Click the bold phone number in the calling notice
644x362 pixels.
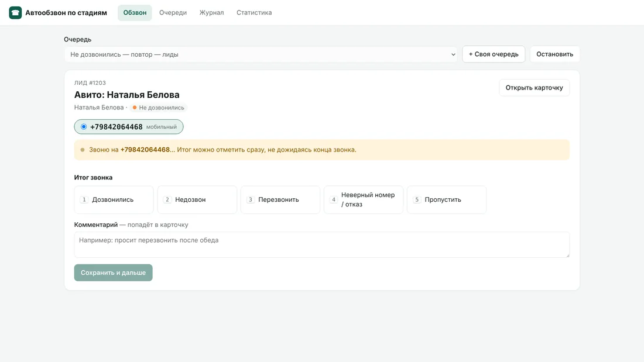point(145,150)
